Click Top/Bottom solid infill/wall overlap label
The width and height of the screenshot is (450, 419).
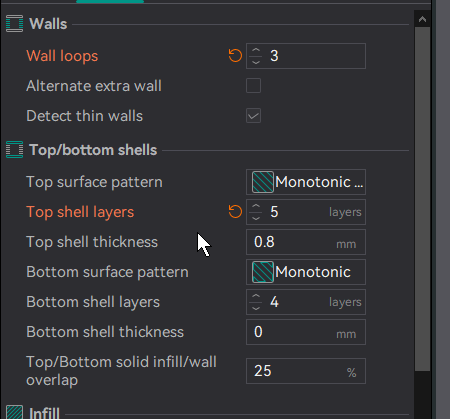(x=121, y=371)
